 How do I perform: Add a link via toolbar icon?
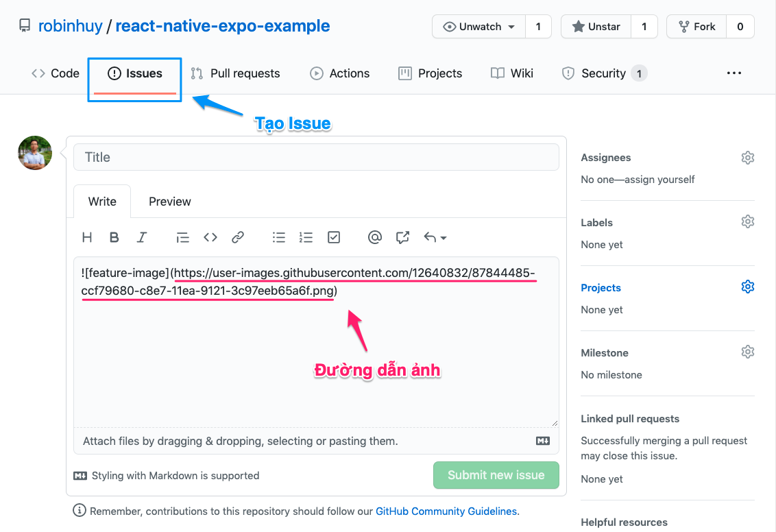click(x=238, y=237)
